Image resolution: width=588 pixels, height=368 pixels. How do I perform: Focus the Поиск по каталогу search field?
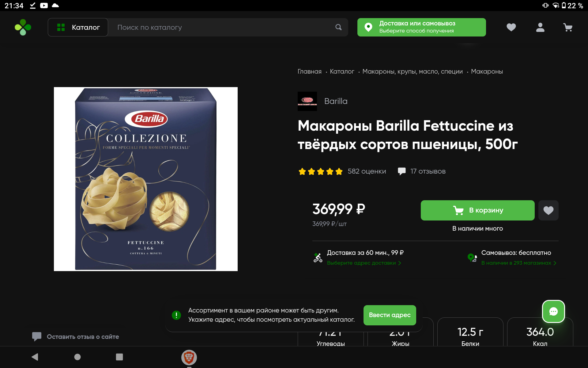pyautogui.click(x=222, y=27)
